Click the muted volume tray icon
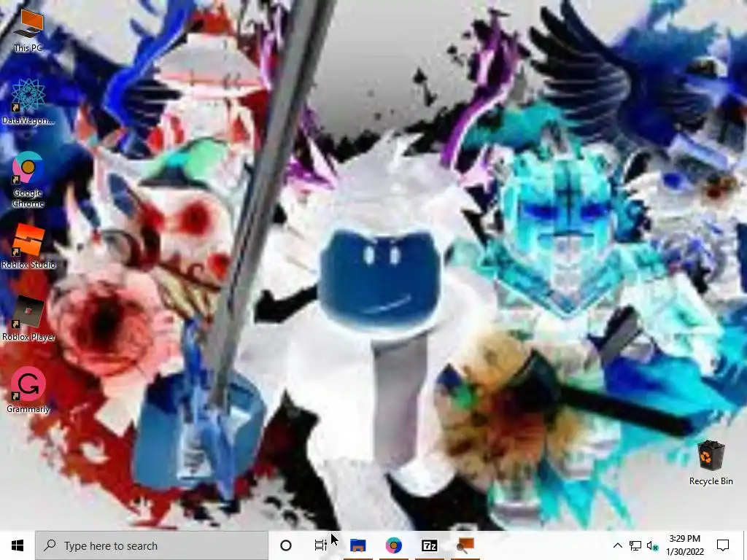This screenshot has width=747, height=560. [652, 545]
